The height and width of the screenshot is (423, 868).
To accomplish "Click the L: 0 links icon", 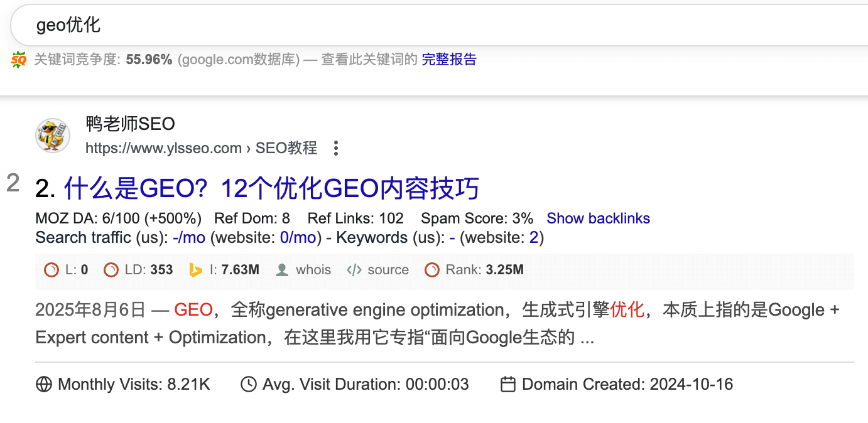I will [x=51, y=270].
